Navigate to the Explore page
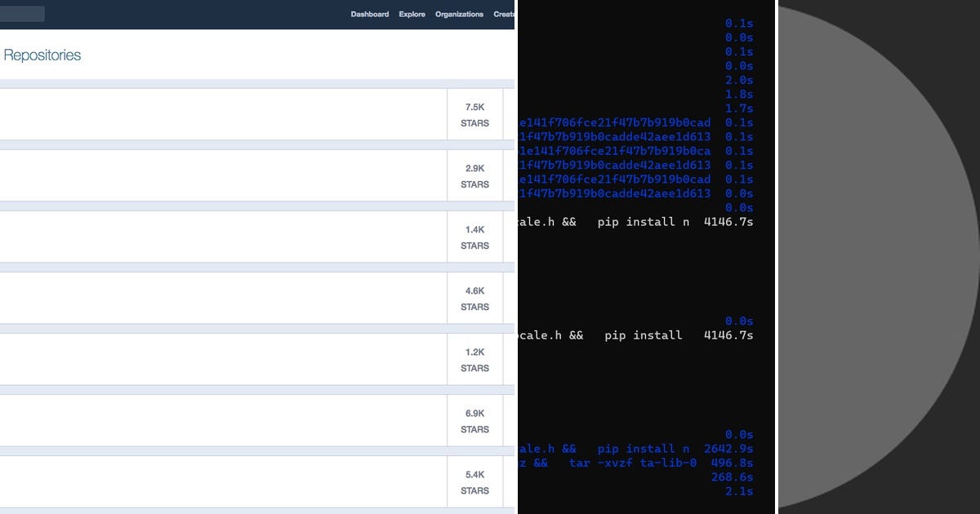Viewport: 980px width, 514px height. [x=412, y=14]
